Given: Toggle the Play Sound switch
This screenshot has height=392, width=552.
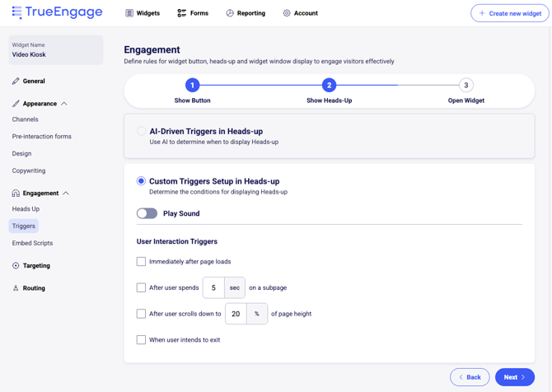Looking at the screenshot, I should tap(147, 213).
